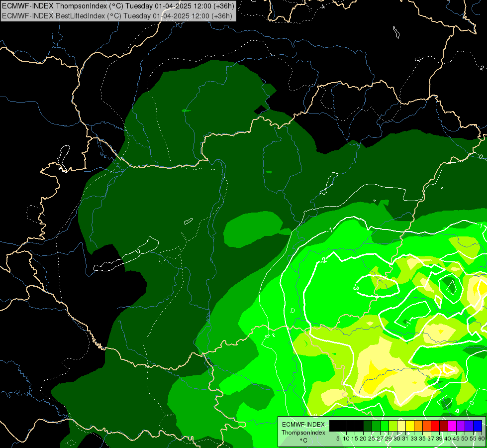Viewport: 487px width, 448px height.
Task: Click the bright green 27–29 legend swatch
Action: [x=385, y=426]
